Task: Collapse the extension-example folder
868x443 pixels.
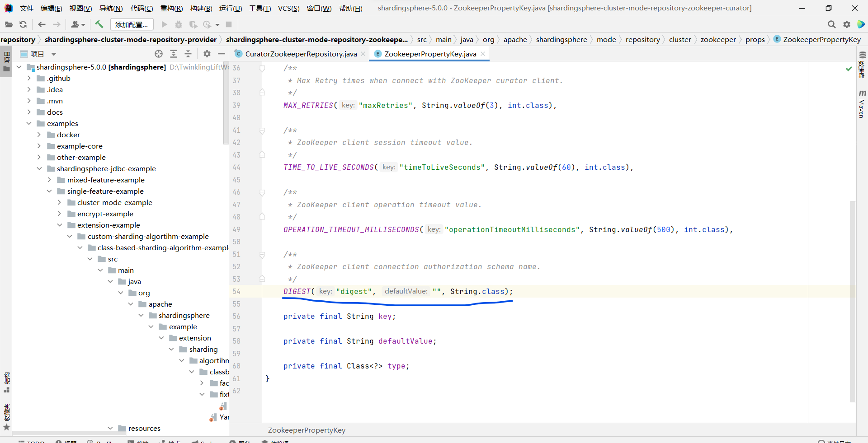Action: 59,225
